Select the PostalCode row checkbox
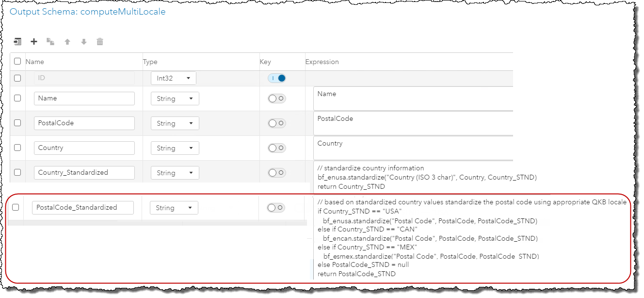 click(17, 123)
